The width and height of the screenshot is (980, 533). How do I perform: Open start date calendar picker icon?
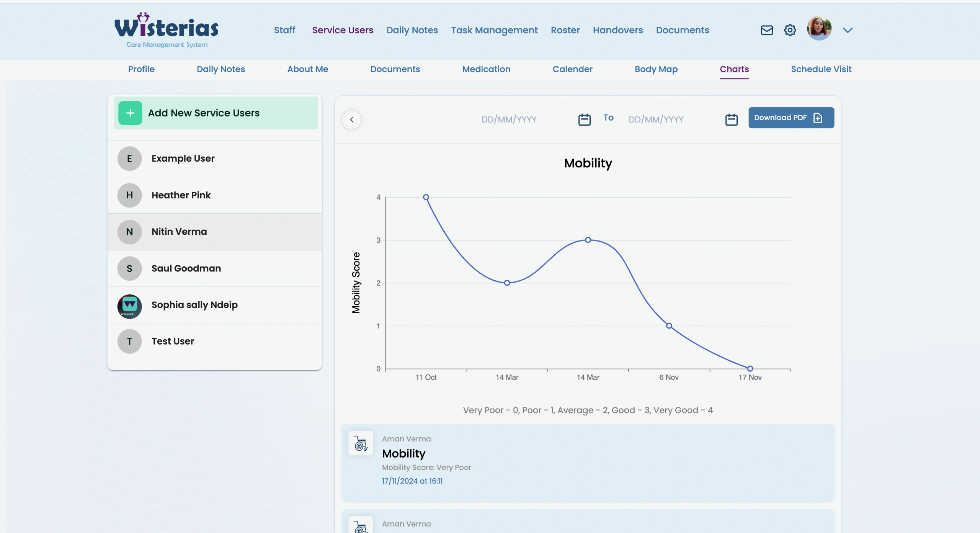point(584,119)
